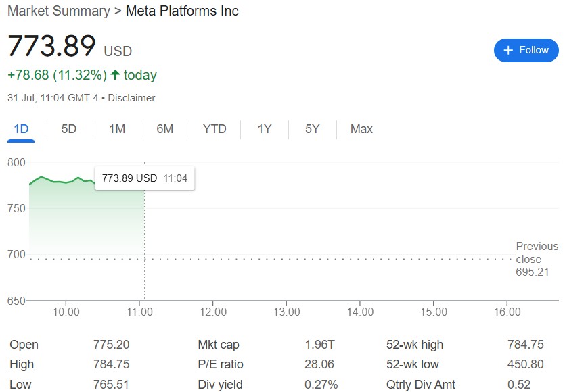Viewport: 565px width, 392px height.
Task: Click the green up arrow beside today
Action: point(115,75)
